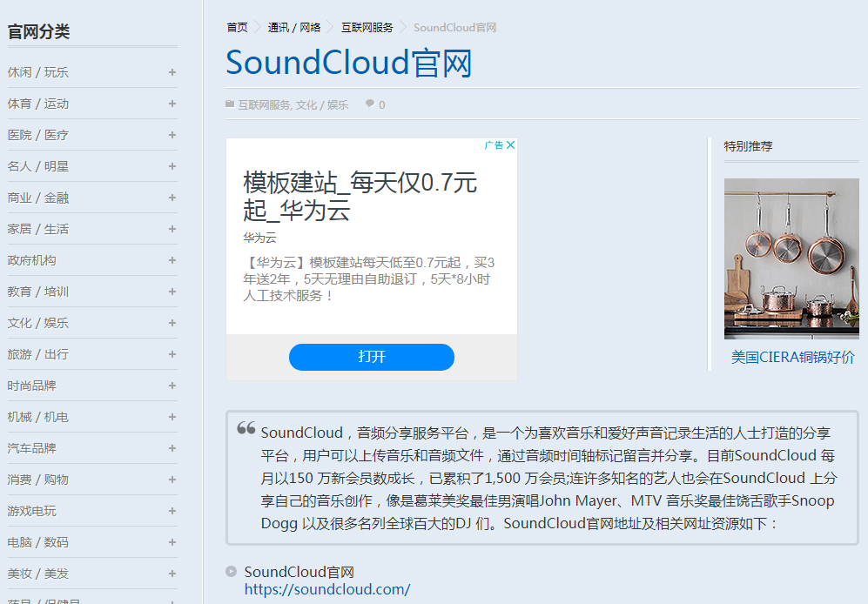Click the 华为云 advertiser name

[259, 238]
